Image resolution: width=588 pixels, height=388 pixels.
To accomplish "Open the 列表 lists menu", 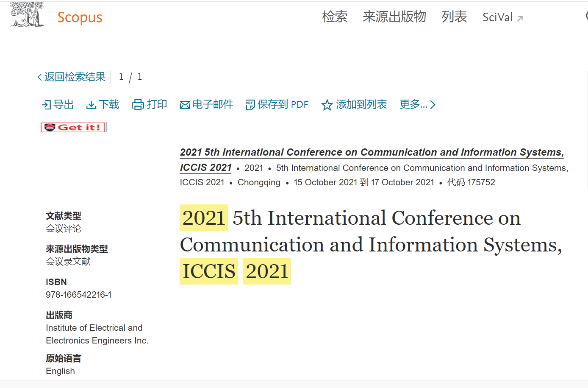I will pos(454,17).
